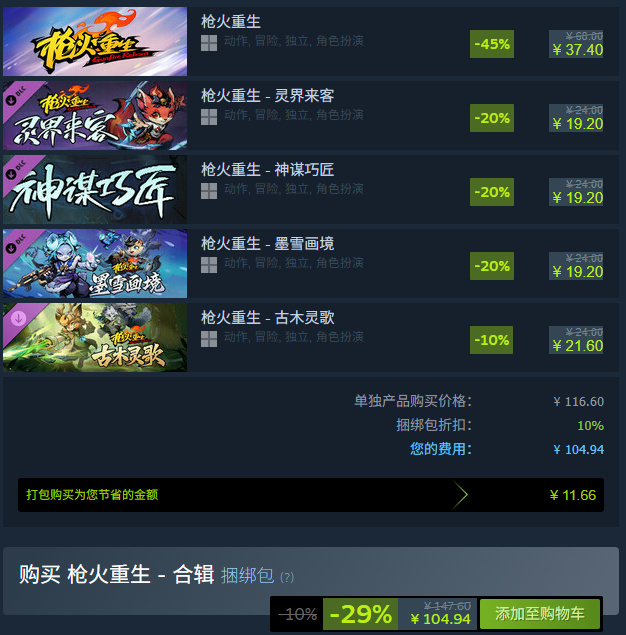The height and width of the screenshot is (635, 626).
Task: Click Windows platform icon for 神谋巧匠
Action: tap(209, 191)
